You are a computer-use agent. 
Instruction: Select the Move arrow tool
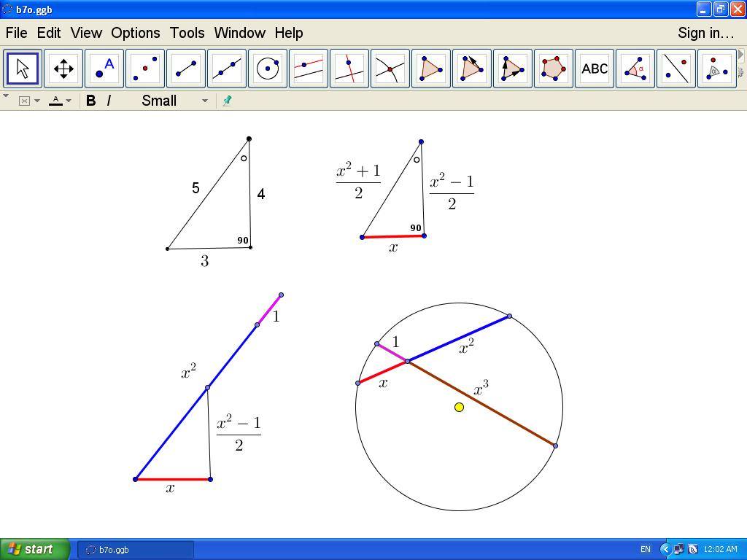pos(23,69)
